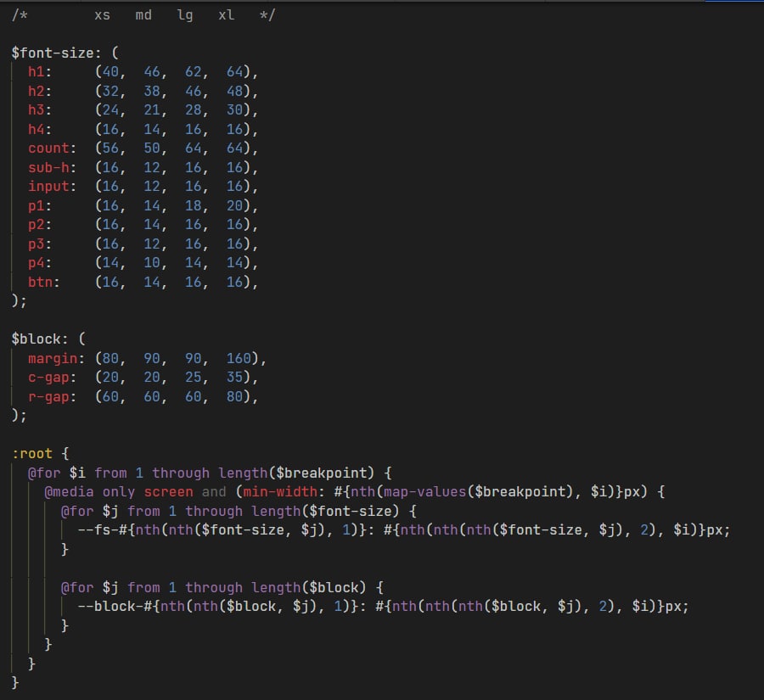The image size is (764, 700).
Task: Click the xl label in comment
Action: [226, 15]
